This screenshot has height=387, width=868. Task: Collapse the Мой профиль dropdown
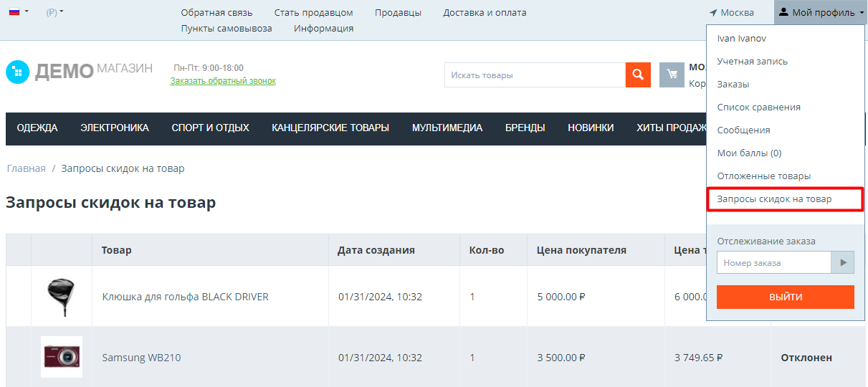tap(821, 12)
